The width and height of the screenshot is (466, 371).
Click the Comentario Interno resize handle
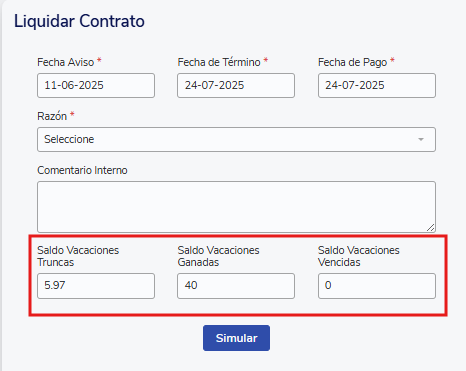[431, 228]
